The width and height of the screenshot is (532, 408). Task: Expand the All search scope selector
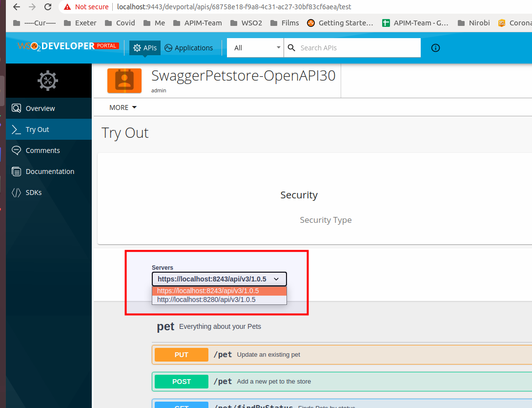click(255, 47)
